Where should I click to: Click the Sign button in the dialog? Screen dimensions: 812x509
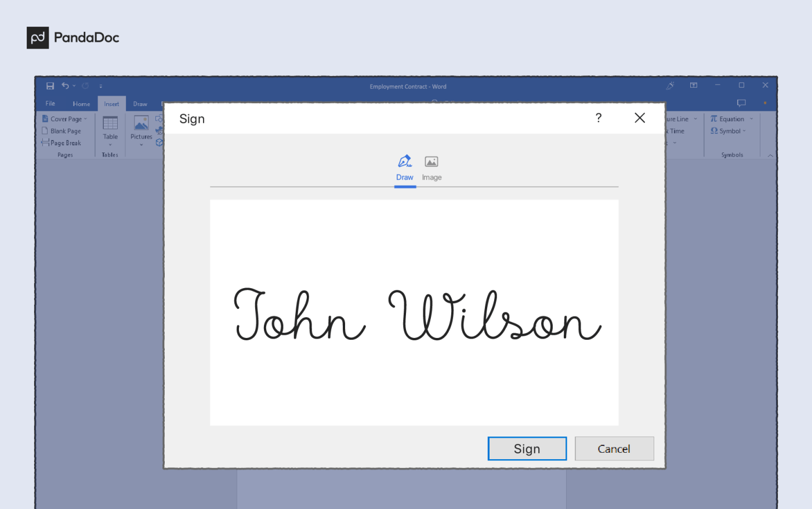click(x=527, y=449)
